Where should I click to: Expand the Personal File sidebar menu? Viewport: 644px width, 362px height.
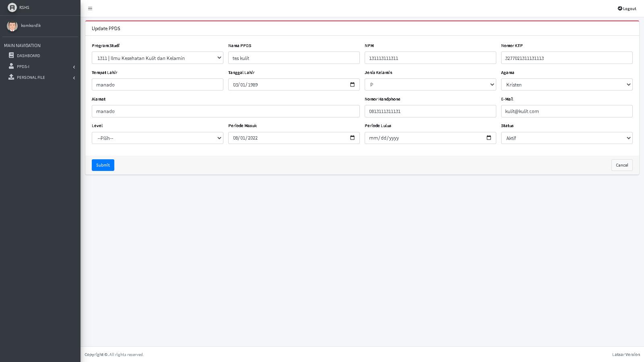(x=40, y=78)
